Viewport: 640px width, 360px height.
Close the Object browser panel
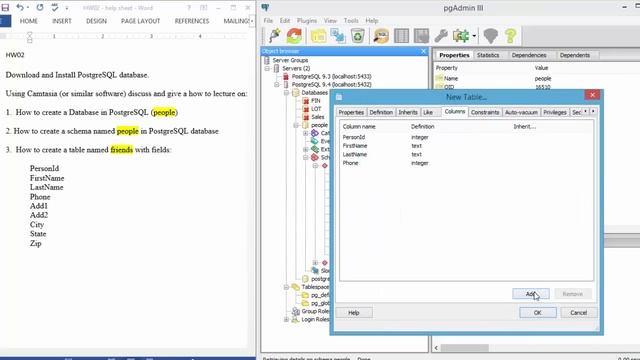click(423, 51)
